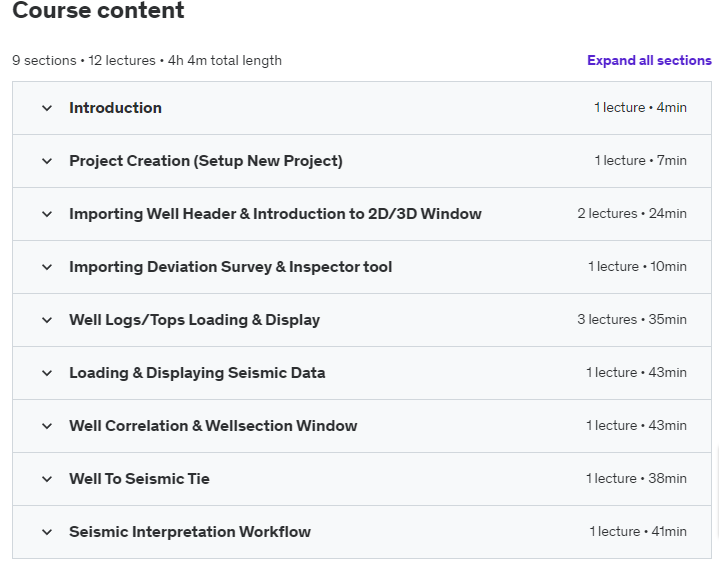Select Importing Well Header & Introduction title

pyautogui.click(x=275, y=214)
